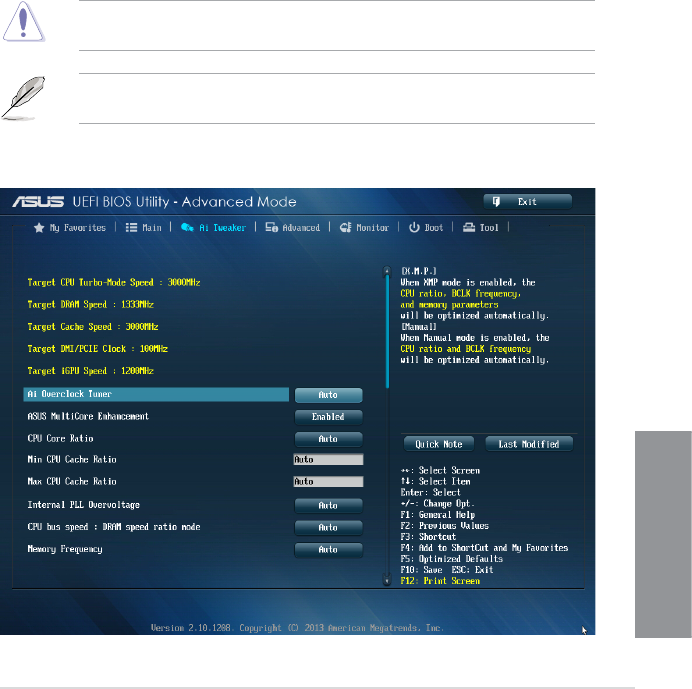Click Target DRAM Speed 1333MHz text
The height and width of the screenshot is (689, 692).
click(90, 305)
